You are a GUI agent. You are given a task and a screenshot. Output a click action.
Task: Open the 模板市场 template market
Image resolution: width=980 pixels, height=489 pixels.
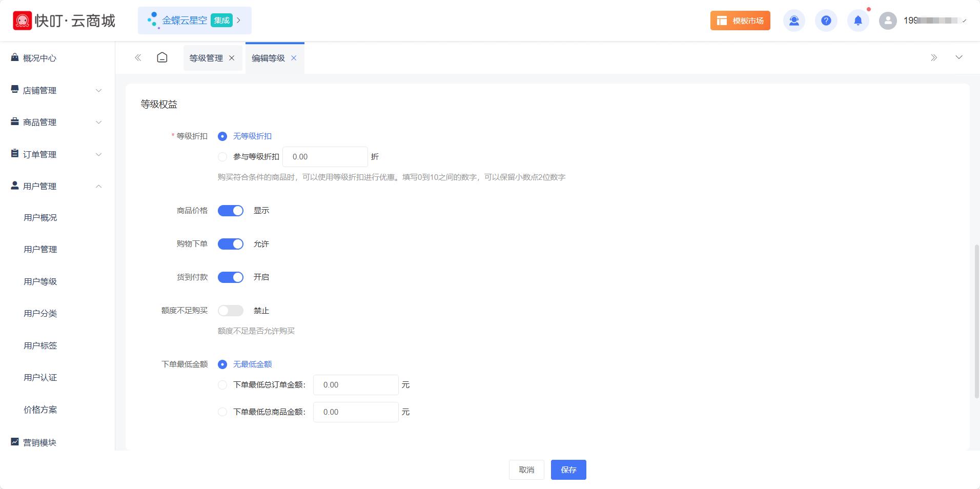pyautogui.click(x=740, y=21)
